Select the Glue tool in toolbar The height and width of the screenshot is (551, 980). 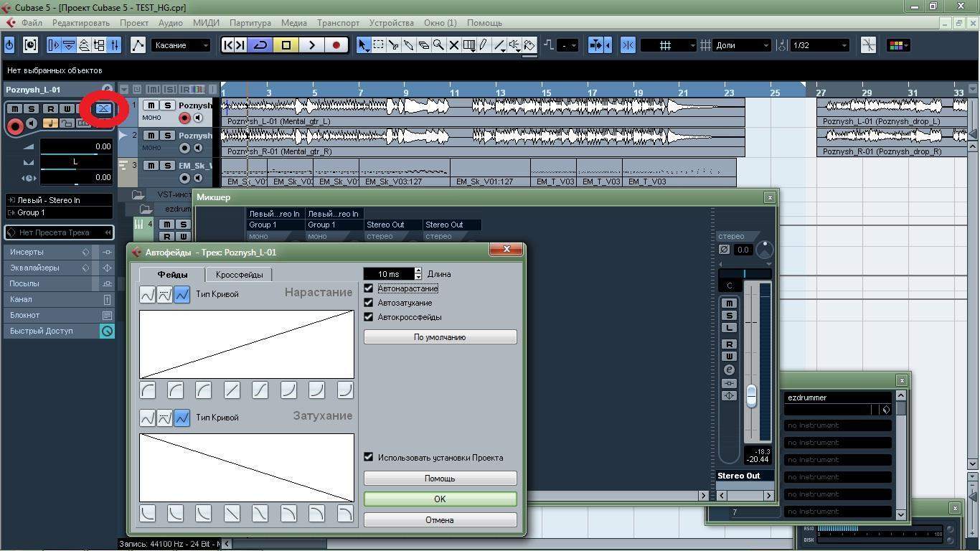408,45
